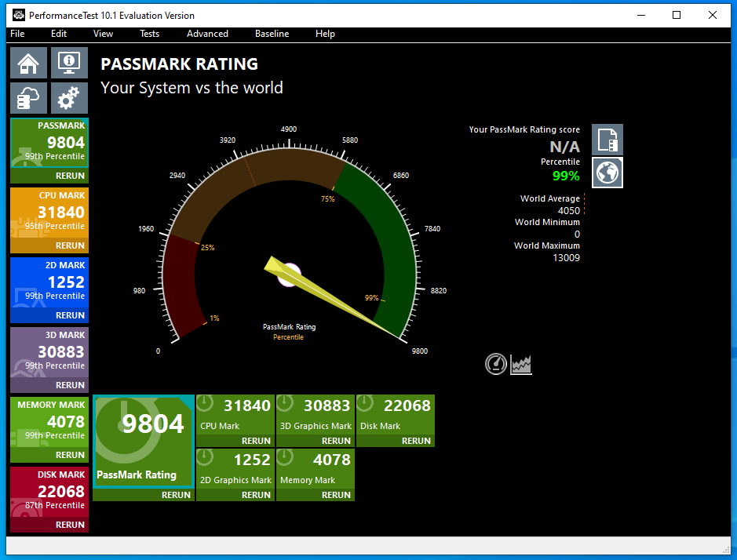Open the Edit menu
Screen dimensions: 737x560
coord(59,34)
